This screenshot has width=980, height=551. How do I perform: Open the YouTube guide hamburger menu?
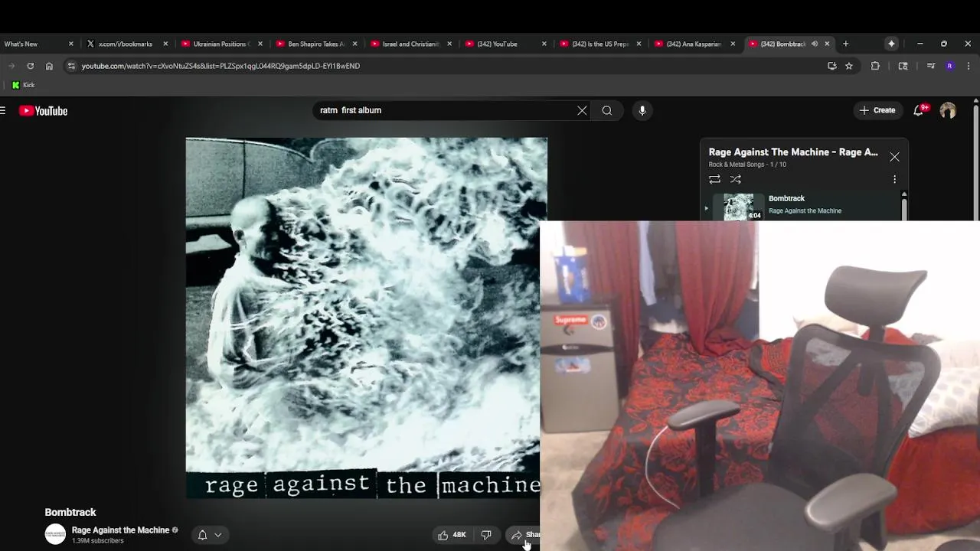pos(3,111)
